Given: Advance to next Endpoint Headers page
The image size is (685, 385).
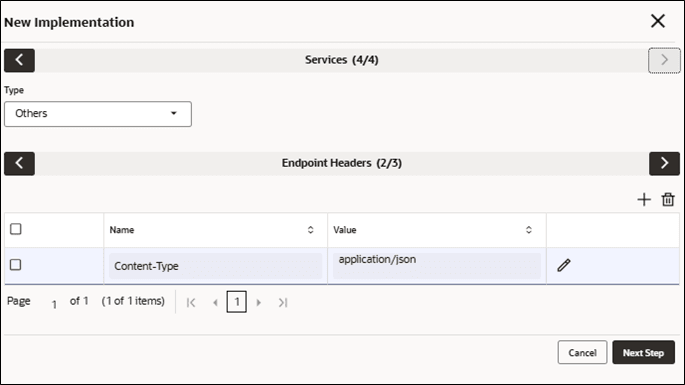Looking at the screenshot, I should pos(664,163).
